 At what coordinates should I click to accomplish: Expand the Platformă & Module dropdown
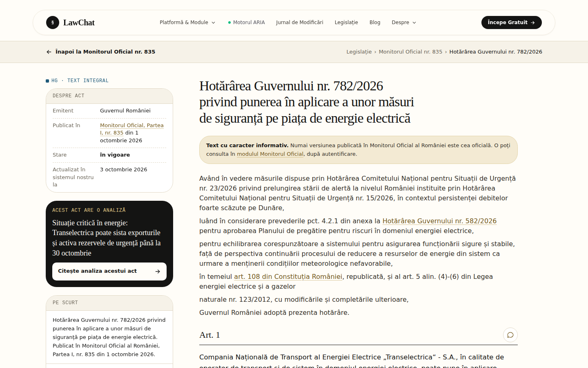(187, 22)
